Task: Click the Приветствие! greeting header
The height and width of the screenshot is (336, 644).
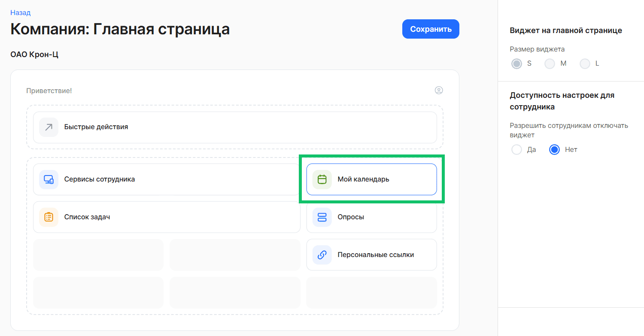Action: [x=49, y=91]
